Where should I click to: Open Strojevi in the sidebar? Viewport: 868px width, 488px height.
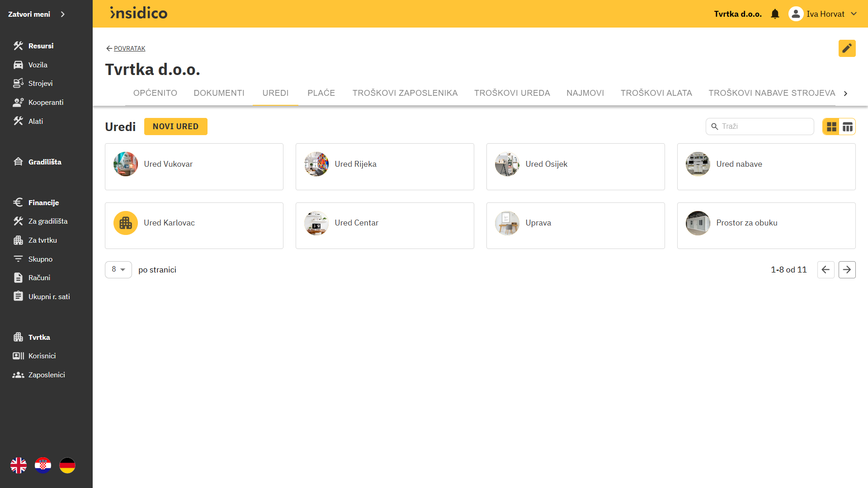coord(40,83)
